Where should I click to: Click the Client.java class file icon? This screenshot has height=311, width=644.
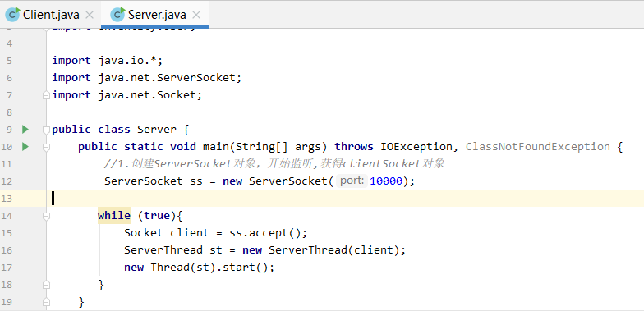tap(13, 15)
